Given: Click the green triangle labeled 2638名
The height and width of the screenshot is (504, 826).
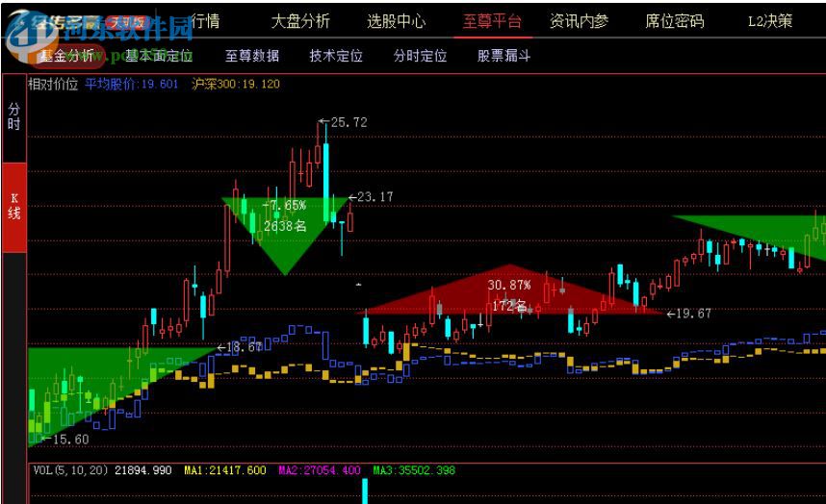Looking at the screenshot, I should (x=285, y=237).
